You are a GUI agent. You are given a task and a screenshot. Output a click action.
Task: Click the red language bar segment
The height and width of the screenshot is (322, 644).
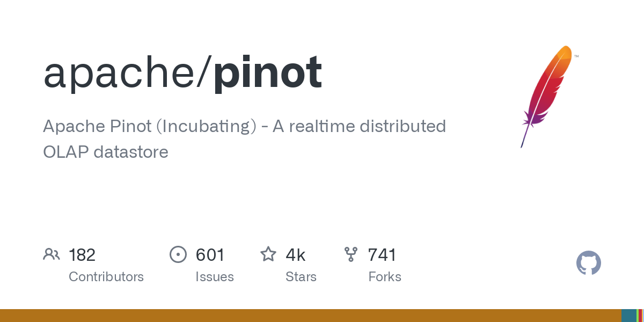[640, 316]
